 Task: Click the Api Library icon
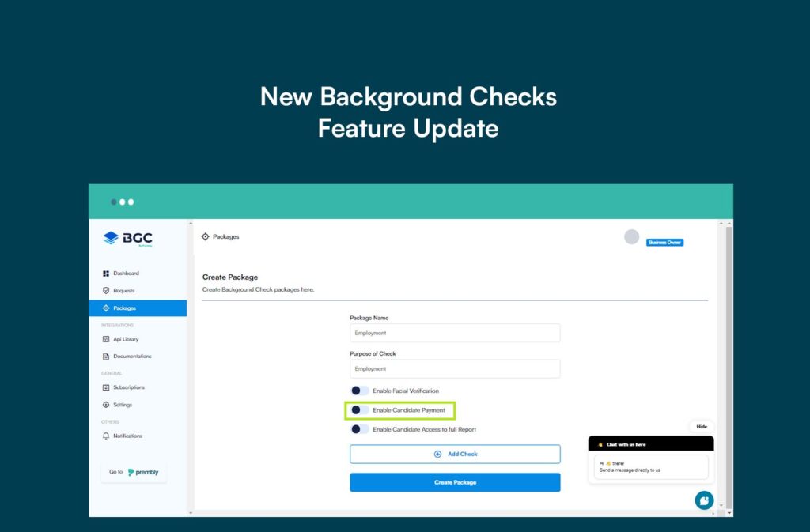(106, 339)
